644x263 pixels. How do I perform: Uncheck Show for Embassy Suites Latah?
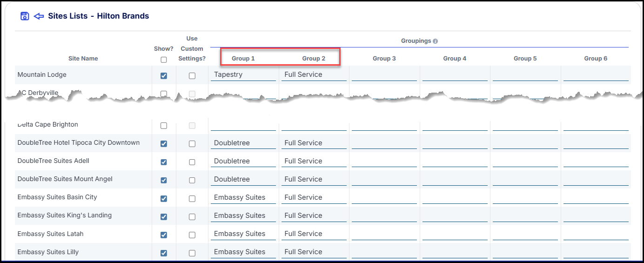tap(164, 235)
